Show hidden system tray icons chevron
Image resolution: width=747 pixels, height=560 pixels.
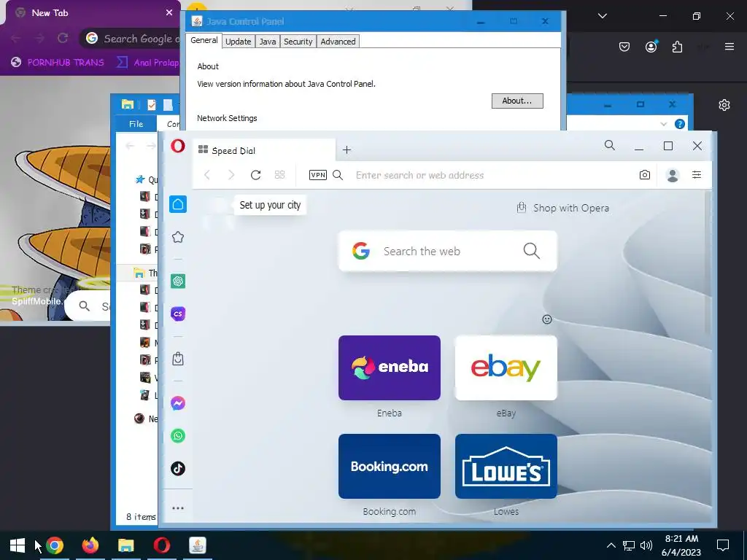tap(611, 545)
